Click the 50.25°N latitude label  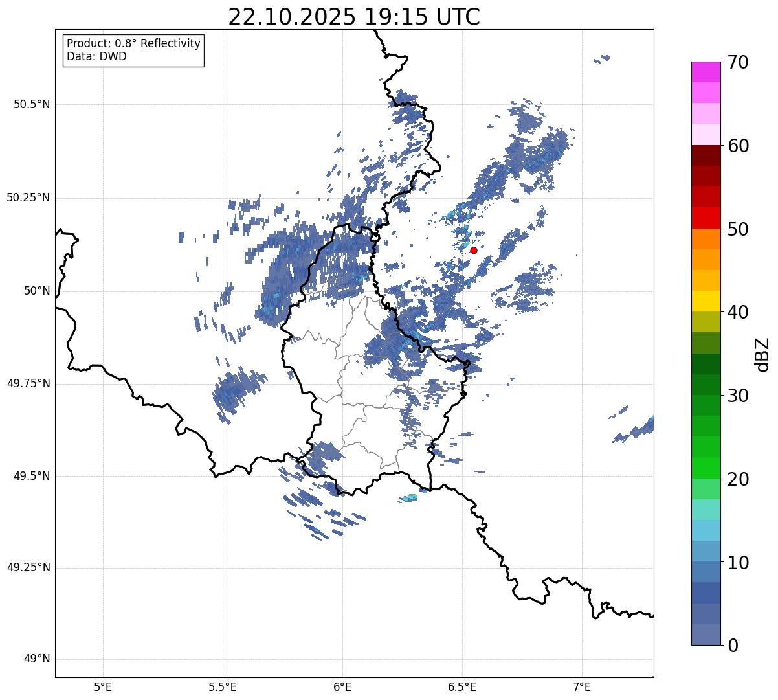28,198
